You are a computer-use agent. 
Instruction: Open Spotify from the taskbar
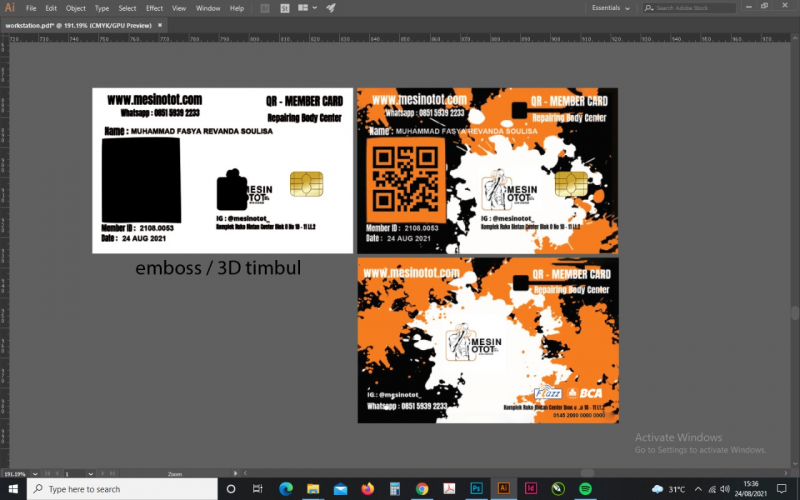(x=585, y=489)
